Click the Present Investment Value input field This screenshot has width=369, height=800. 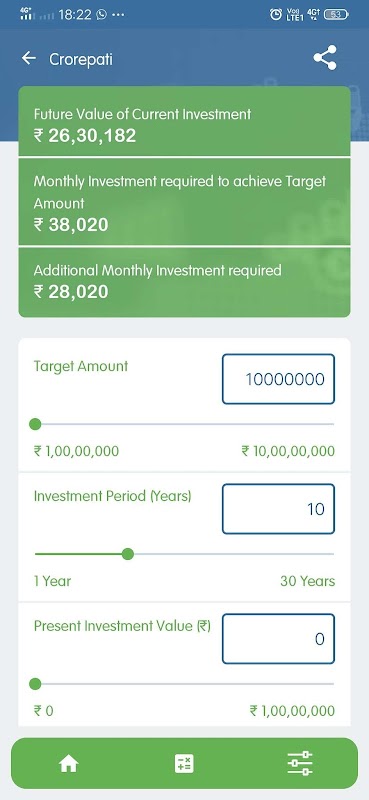[278, 639]
